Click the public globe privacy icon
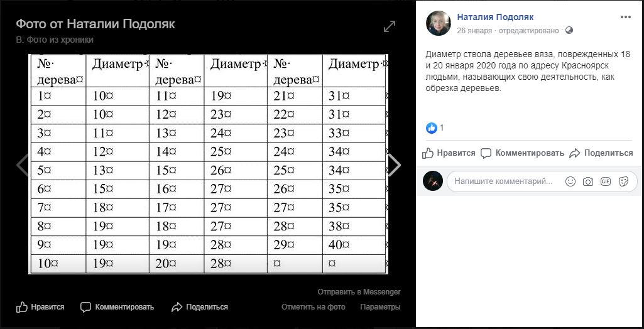This screenshot has width=644, height=329. [x=569, y=30]
